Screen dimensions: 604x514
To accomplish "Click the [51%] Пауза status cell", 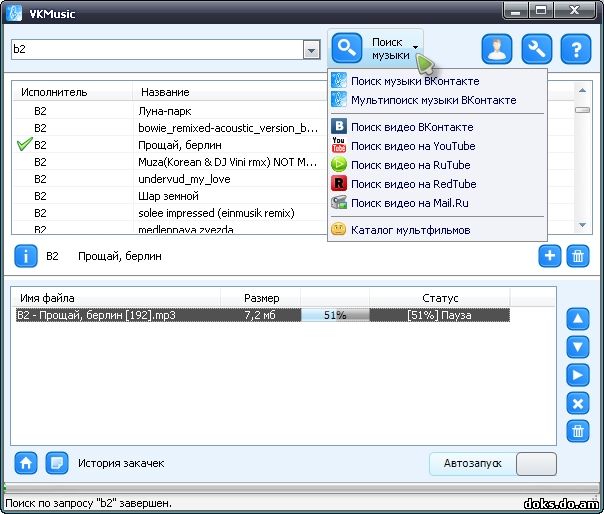I will tap(440, 315).
